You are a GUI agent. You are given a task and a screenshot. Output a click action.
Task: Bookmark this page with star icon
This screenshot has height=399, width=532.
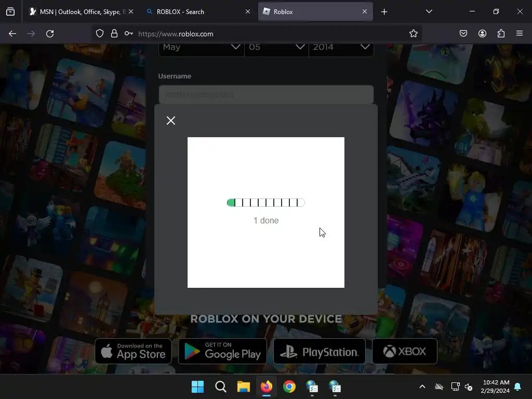(x=413, y=34)
